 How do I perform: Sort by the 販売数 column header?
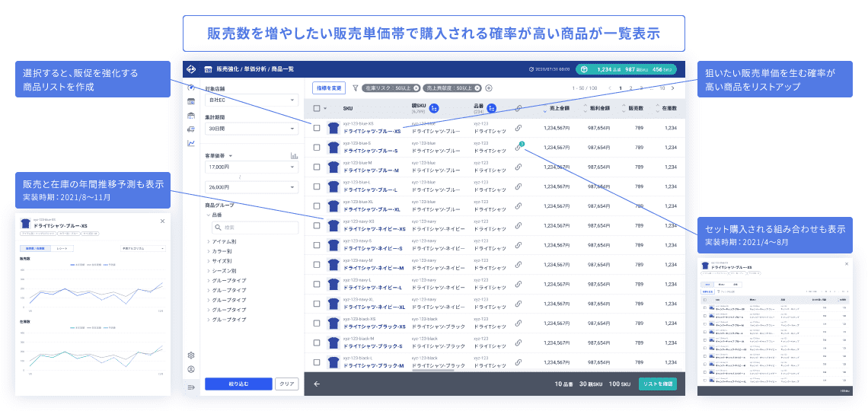[635, 108]
